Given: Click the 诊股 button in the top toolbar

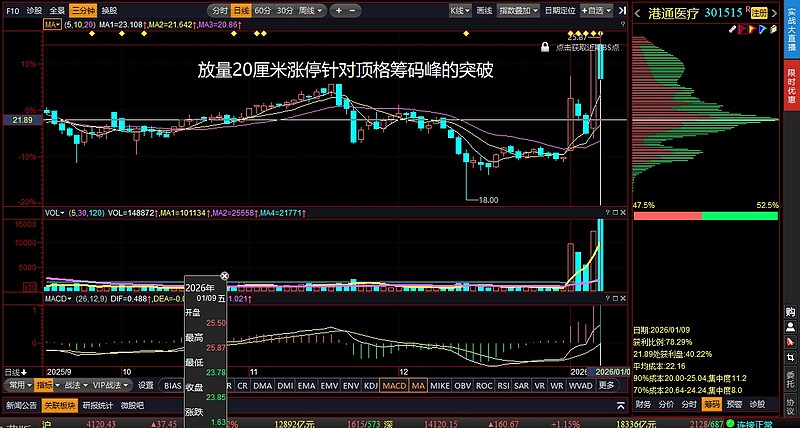Looking at the screenshot, I should coord(35,10).
